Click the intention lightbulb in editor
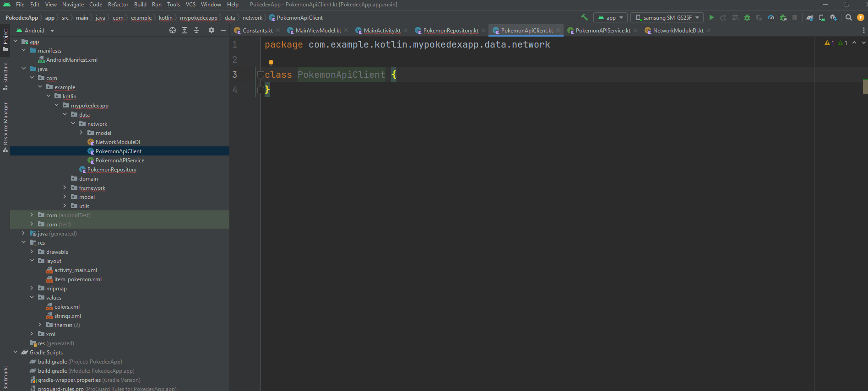This screenshot has height=391, width=868. click(271, 63)
